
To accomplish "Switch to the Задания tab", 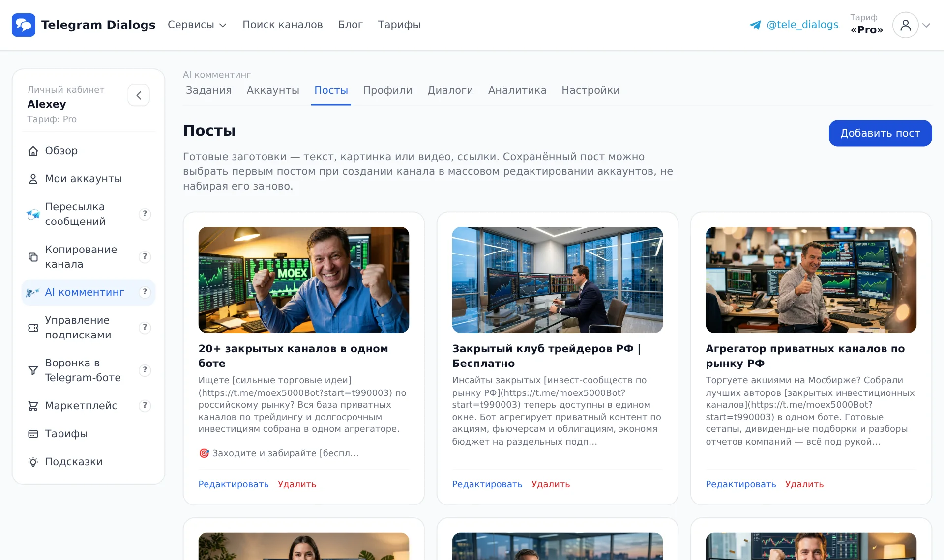I will coord(208,90).
